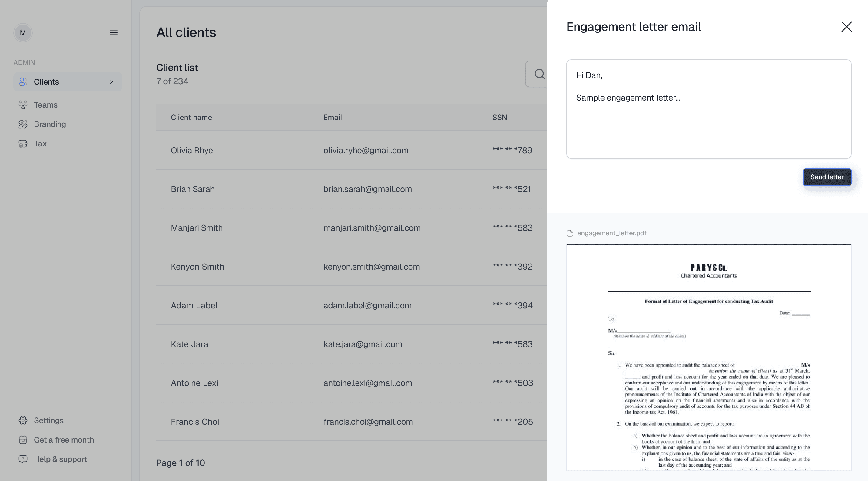Click the Page 1 of 10 indicator

(181, 463)
